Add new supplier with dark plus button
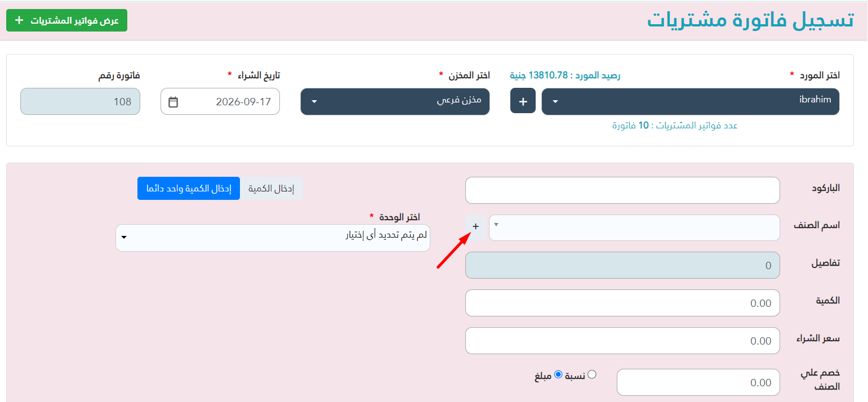The image size is (868, 402). pyautogui.click(x=523, y=101)
